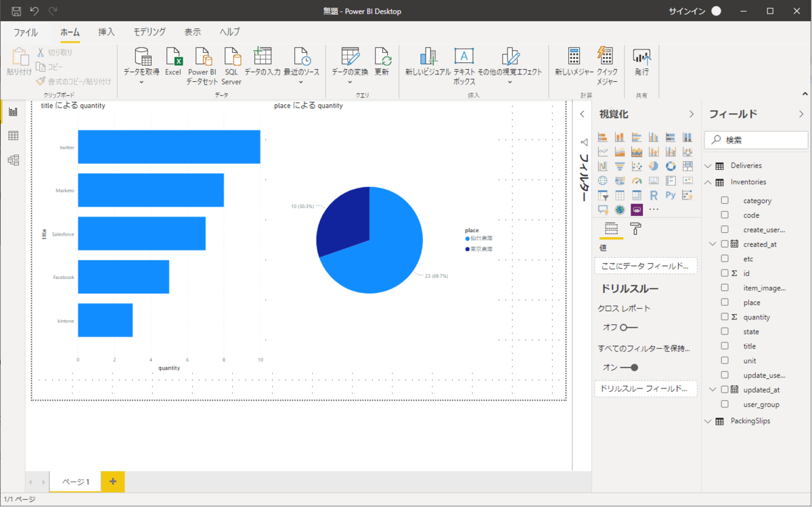The width and height of the screenshot is (812, 507).
Task: Open the model relationship view in the sidebar
Action: click(13, 160)
